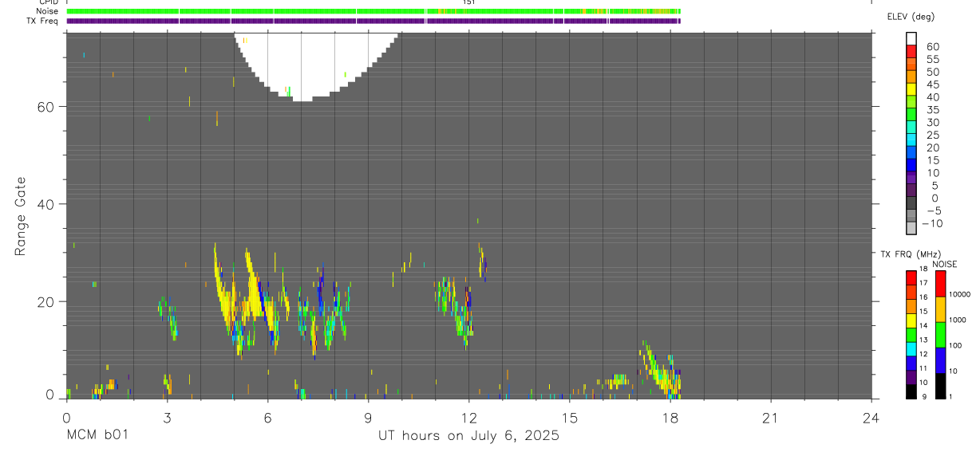Click the "17" label on the TX FRQ scale
Viewport: 980px width, 452px height.
[x=923, y=283]
